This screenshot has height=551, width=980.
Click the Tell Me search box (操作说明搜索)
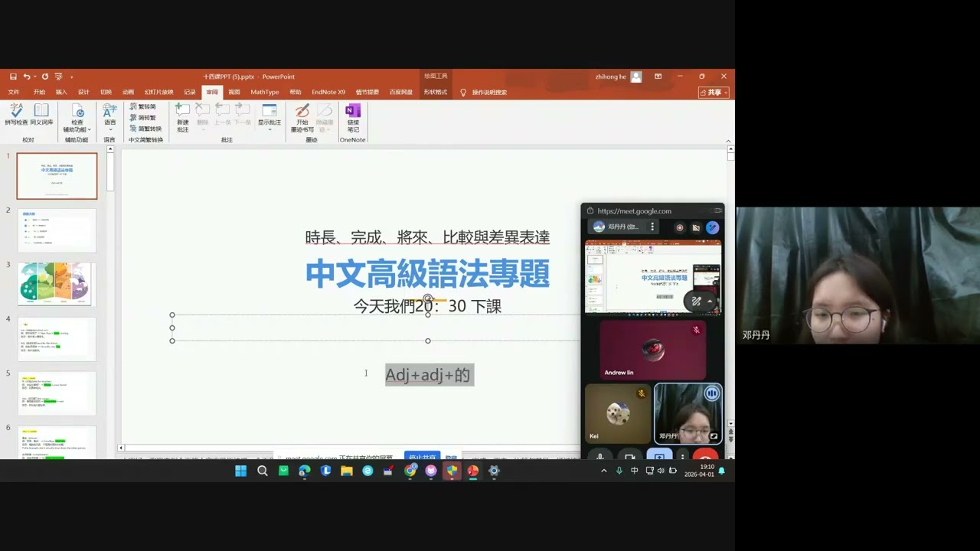[x=489, y=93]
